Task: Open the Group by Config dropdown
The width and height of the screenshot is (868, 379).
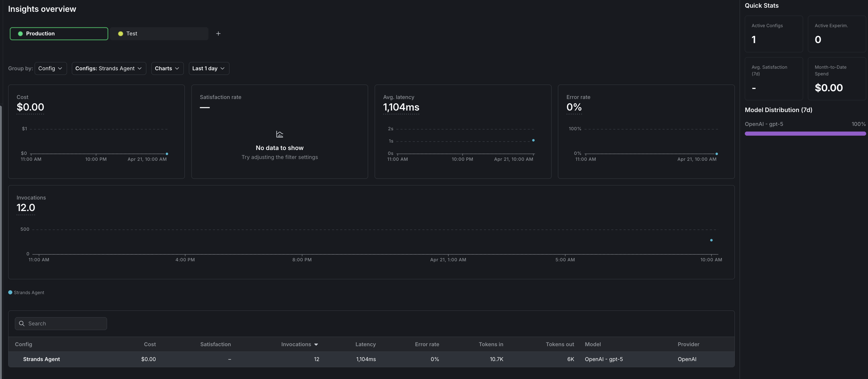Action: pos(51,68)
